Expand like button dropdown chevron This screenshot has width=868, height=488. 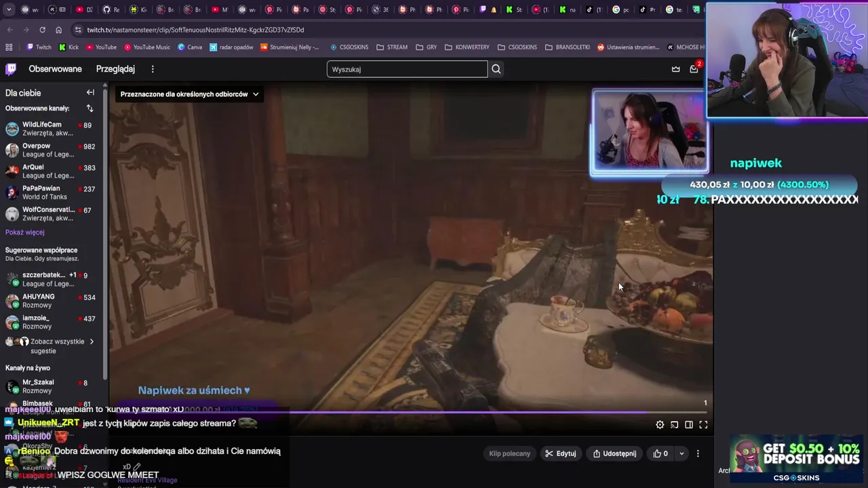click(x=682, y=453)
